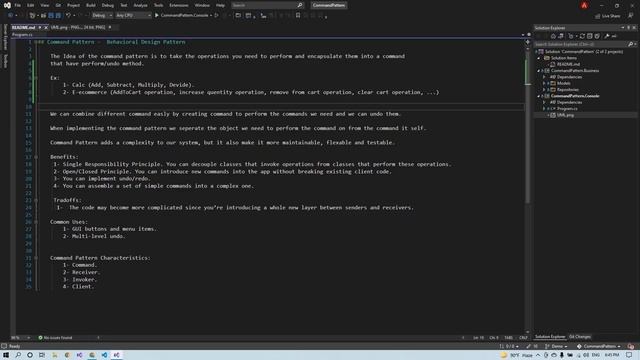
Task: Click the Undo toolbar icon
Action: click(69, 16)
